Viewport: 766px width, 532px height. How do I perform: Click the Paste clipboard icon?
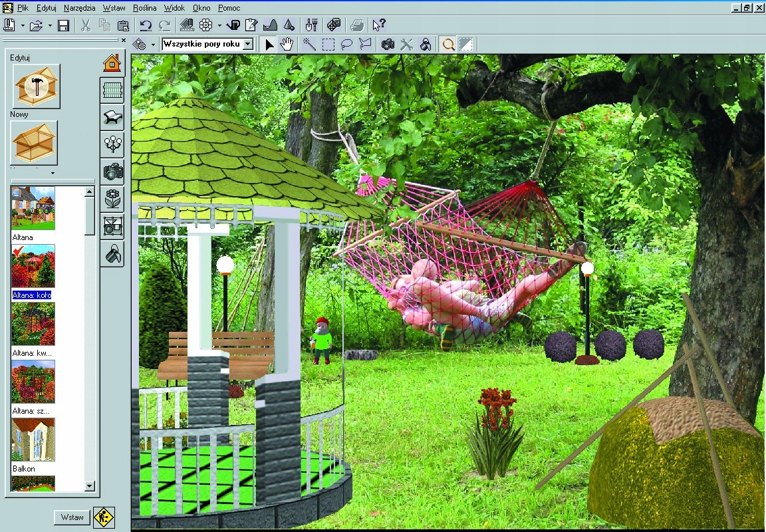[x=124, y=25]
